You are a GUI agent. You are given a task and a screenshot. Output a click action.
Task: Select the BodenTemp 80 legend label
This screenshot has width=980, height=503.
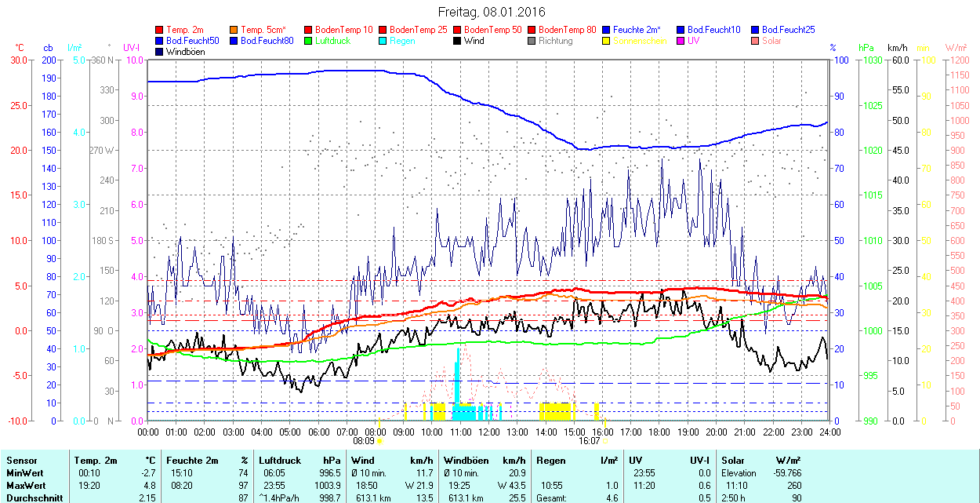coord(568,30)
